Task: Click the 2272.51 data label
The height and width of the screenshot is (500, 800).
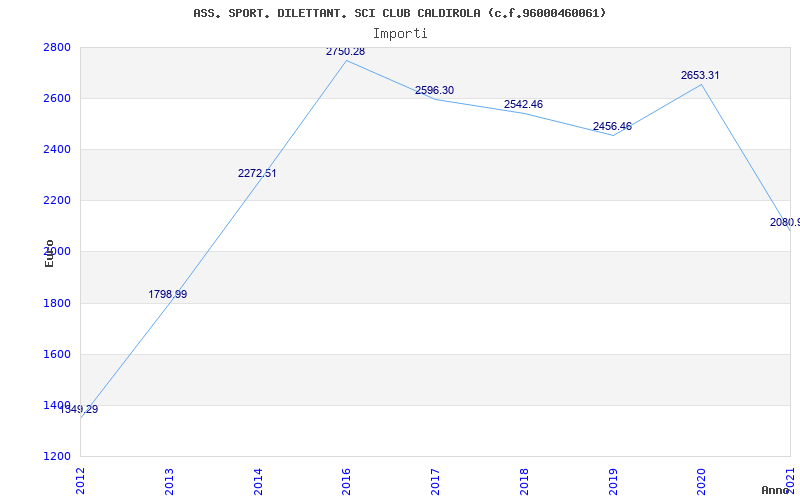Action: click(x=257, y=173)
